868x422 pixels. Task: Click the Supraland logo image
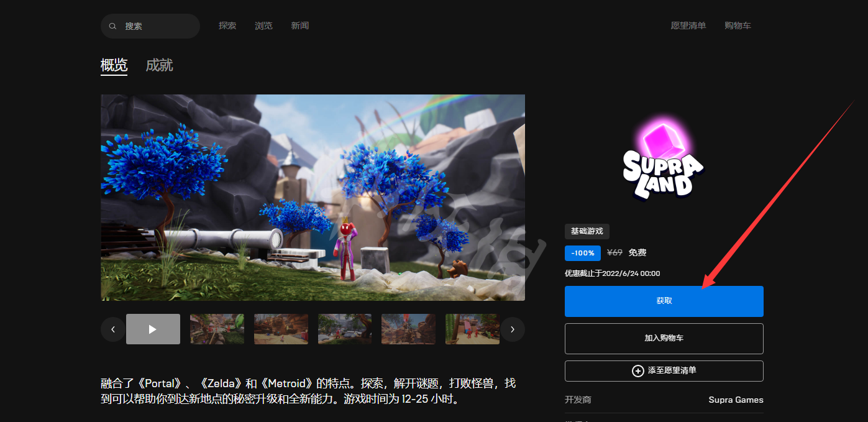pyautogui.click(x=664, y=157)
